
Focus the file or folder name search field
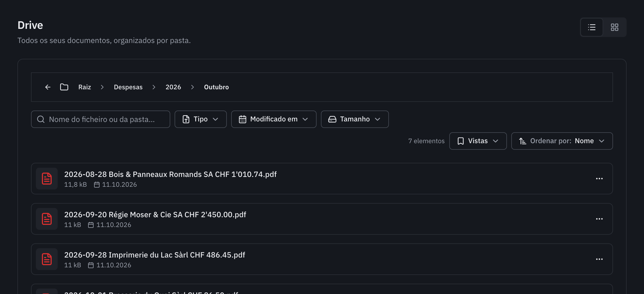[x=101, y=119]
